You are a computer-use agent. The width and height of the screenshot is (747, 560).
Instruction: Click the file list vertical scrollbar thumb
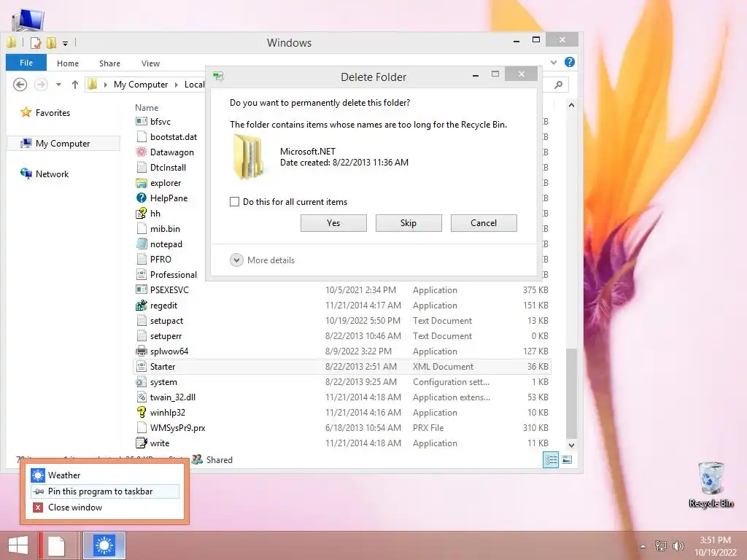click(x=571, y=393)
